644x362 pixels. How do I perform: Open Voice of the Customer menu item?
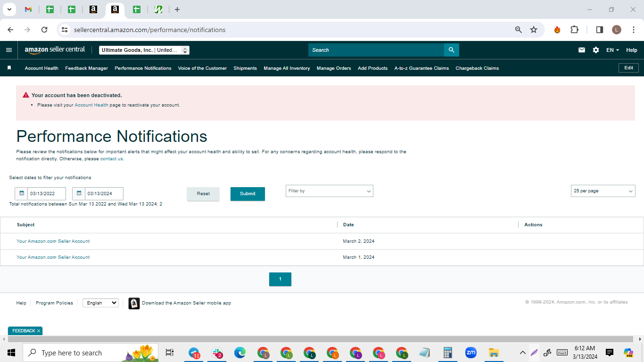pyautogui.click(x=202, y=68)
